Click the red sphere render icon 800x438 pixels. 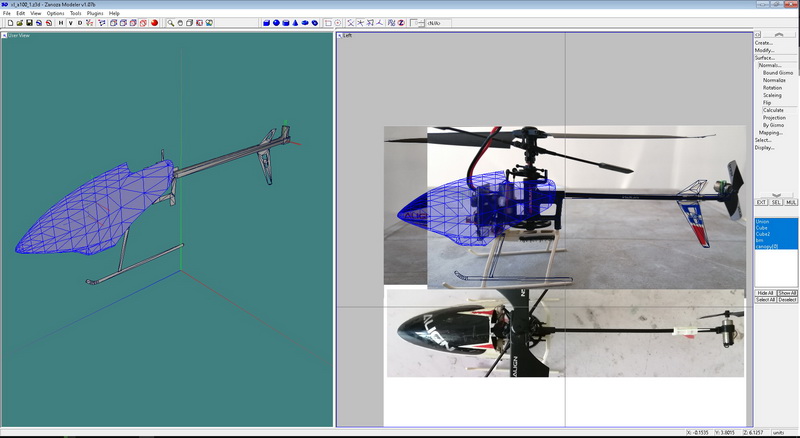click(x=155, y=23)
